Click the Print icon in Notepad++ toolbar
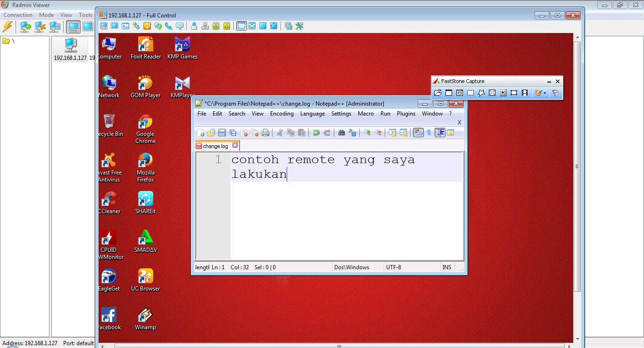 tap(265, 133)
